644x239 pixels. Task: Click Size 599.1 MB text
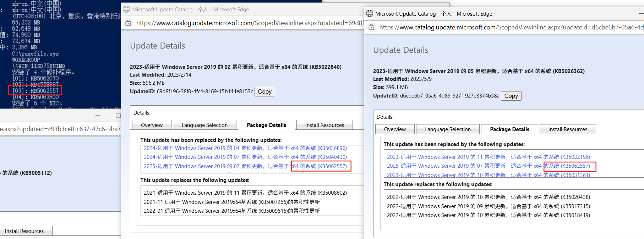point(391,87)
